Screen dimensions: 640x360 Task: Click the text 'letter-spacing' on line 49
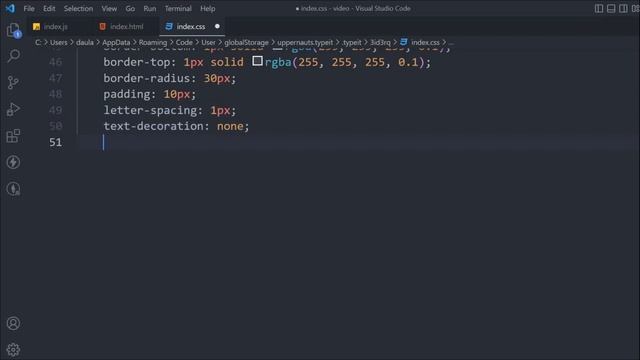150,110
